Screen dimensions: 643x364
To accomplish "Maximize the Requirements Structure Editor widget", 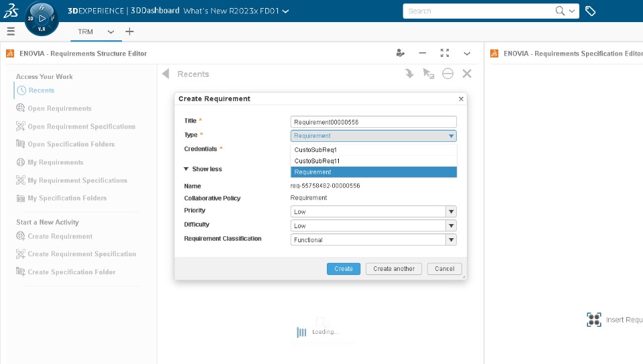I will [x=445, y=54].
